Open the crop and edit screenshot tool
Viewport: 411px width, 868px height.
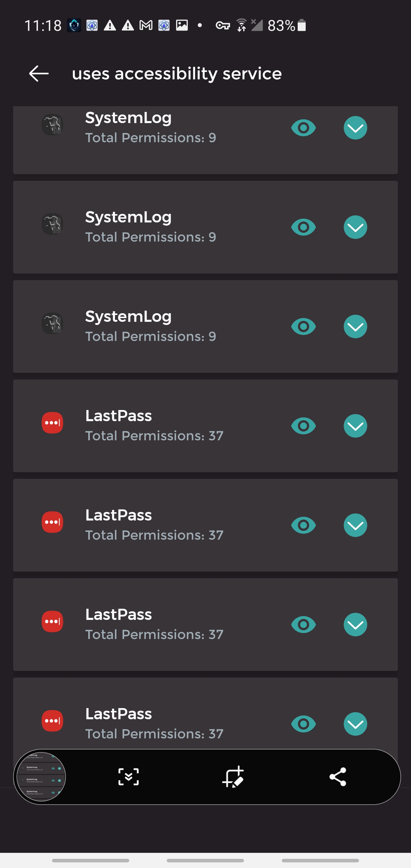click(233, 777)
